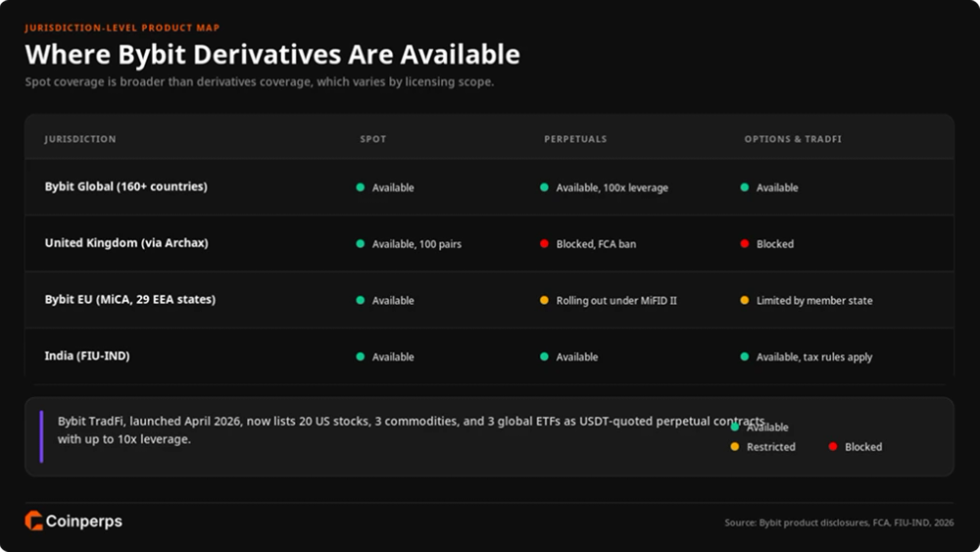Click the green dot beside 'Available, 100 pairs'
This screenshot has height=552, width=980.
360,243
